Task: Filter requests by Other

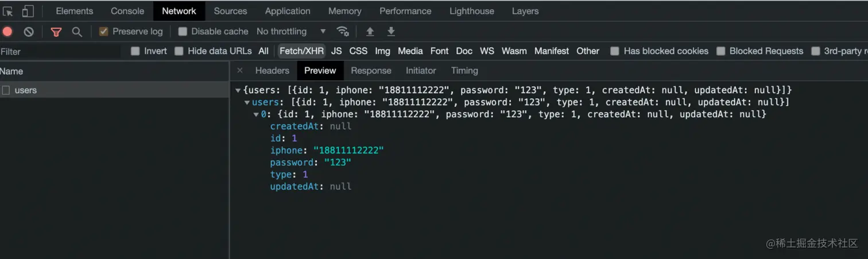Action: click(588, 51)
